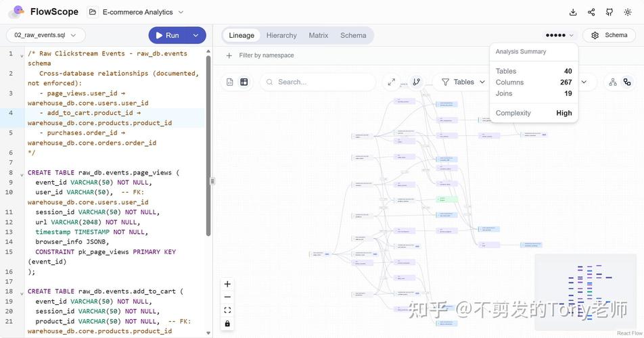Click code line 'timestamp TIMESTAMP NOT NULL,'
The height and width of the screenshot is (338, 644).
91,232
